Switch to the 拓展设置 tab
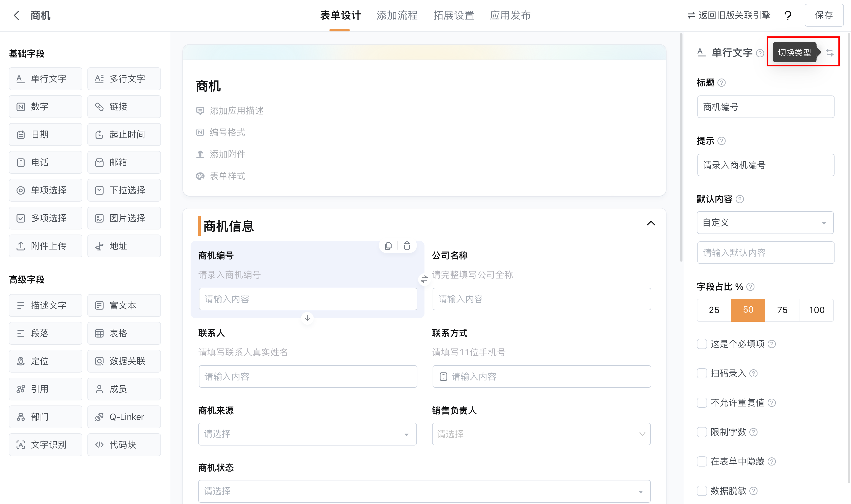851x504 pixels. [454, 15]
